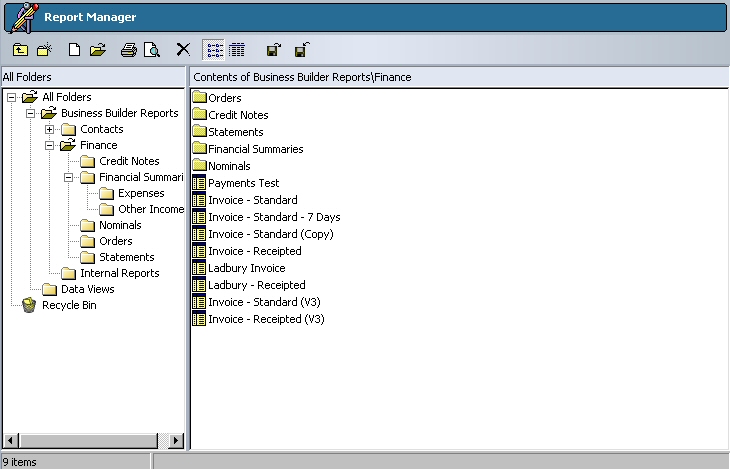Select Data Views folder in tree

click(x=87, y=289)
